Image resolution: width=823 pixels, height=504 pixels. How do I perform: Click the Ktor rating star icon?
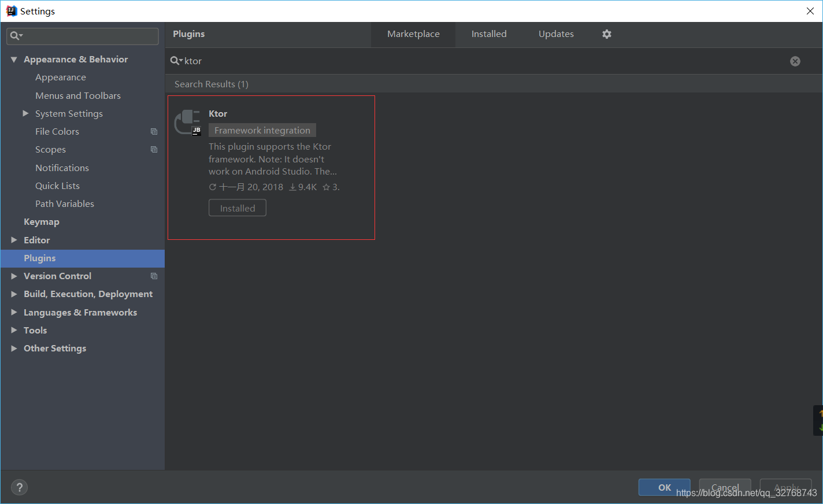coord(326,187)
